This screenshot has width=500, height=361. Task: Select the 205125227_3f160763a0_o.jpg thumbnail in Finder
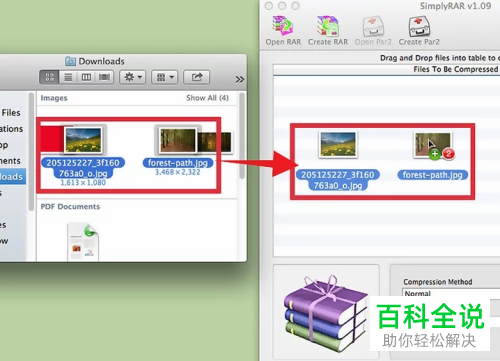point(83,140)
